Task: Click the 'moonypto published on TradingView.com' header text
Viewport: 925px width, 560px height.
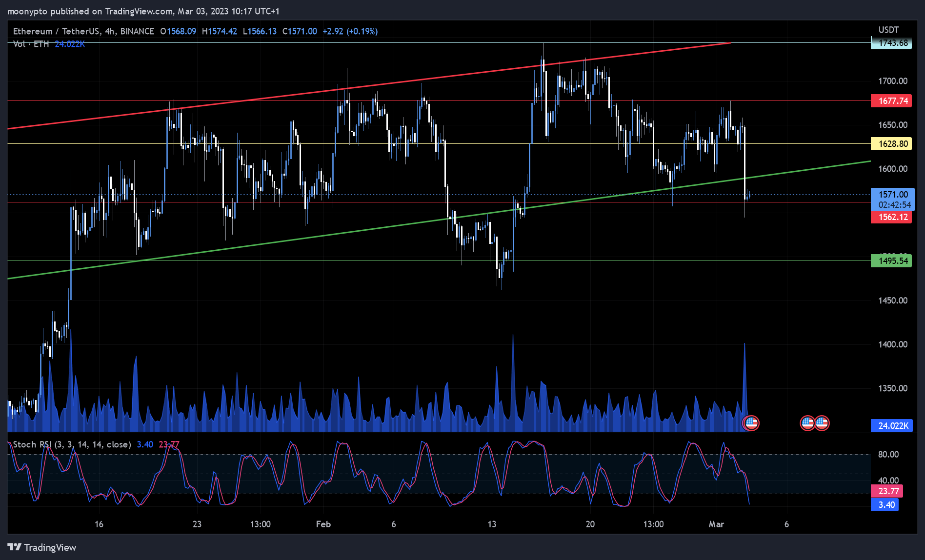Action: (x=90, y=11)
